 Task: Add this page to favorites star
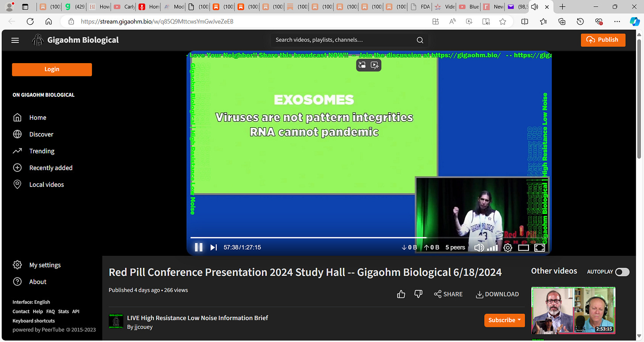[x=502, y=21]
